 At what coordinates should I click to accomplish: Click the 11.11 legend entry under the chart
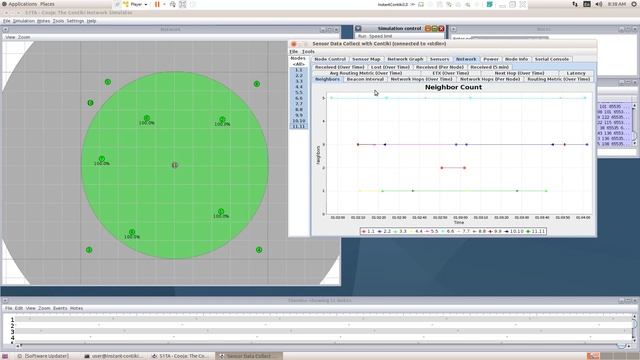click(x=536, y=231)
